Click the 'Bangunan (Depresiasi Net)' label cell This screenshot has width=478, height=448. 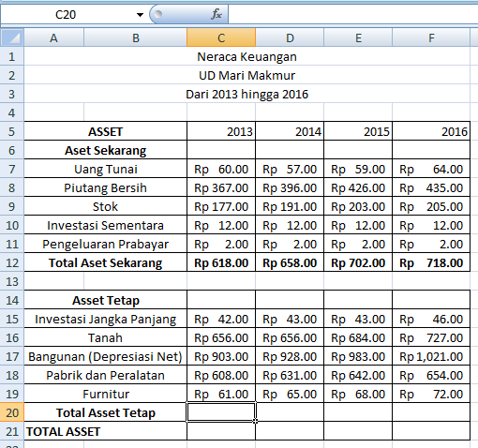coord(106,356)
